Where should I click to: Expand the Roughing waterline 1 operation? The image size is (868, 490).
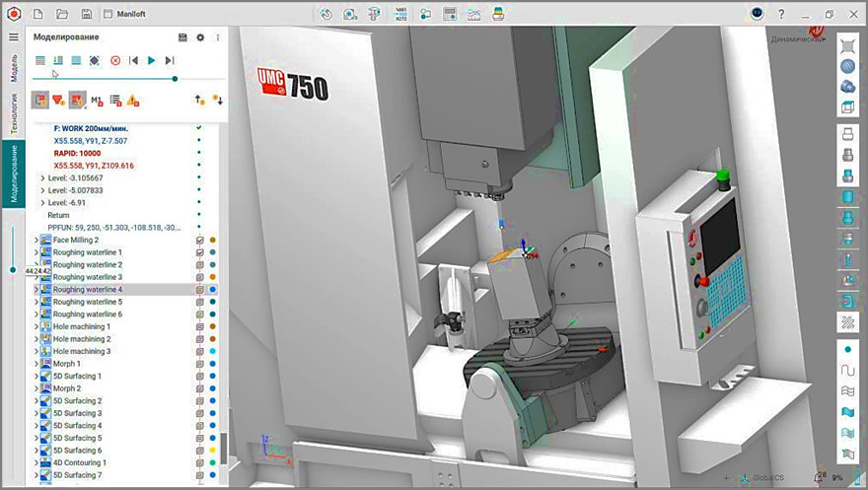tap(36, 252)
